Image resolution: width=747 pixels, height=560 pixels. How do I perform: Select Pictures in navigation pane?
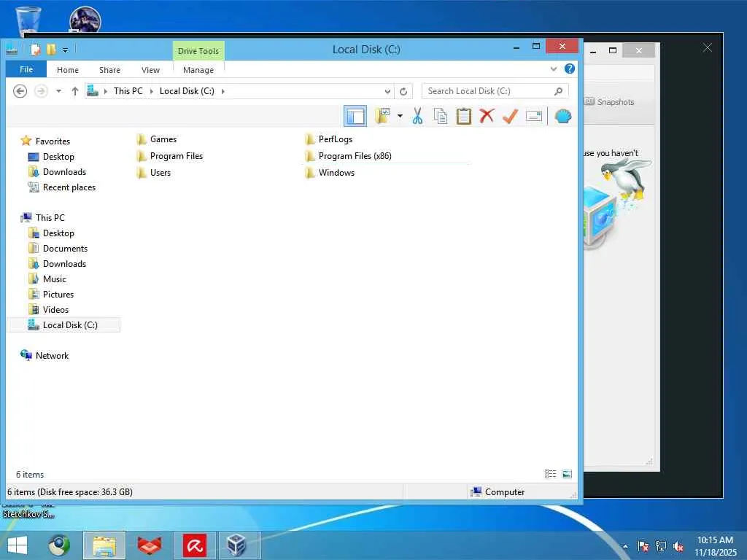[x=51, y=295]
